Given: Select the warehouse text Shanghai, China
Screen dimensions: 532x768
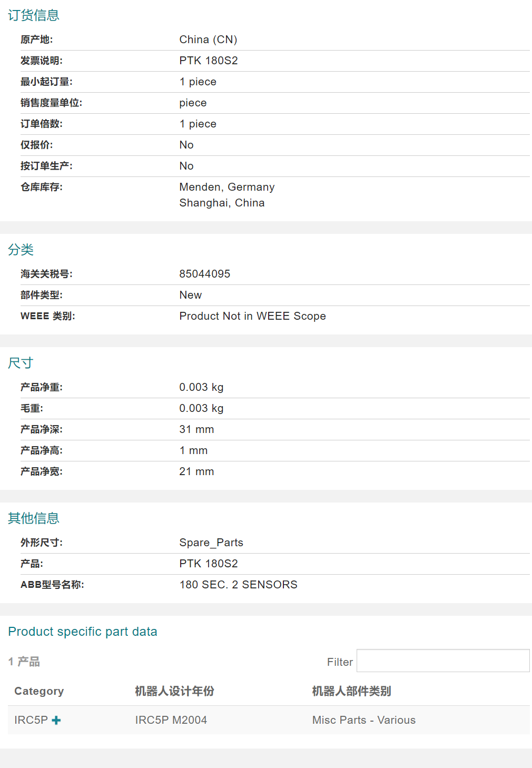Looking at the screenshot, I should tap(222, 203).
